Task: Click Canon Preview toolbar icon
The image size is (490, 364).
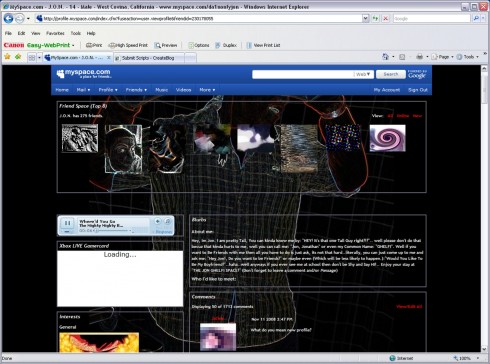Action: [166, 45]
